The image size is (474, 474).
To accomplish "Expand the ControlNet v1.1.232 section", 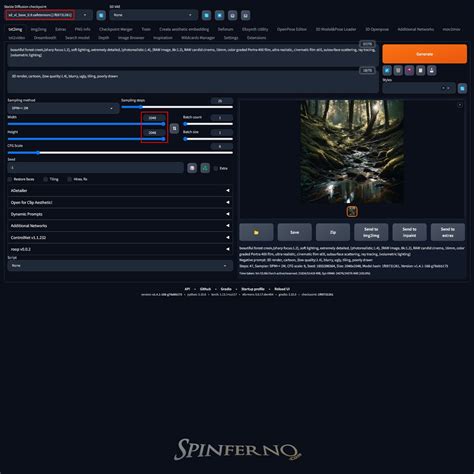I will 120,237.
